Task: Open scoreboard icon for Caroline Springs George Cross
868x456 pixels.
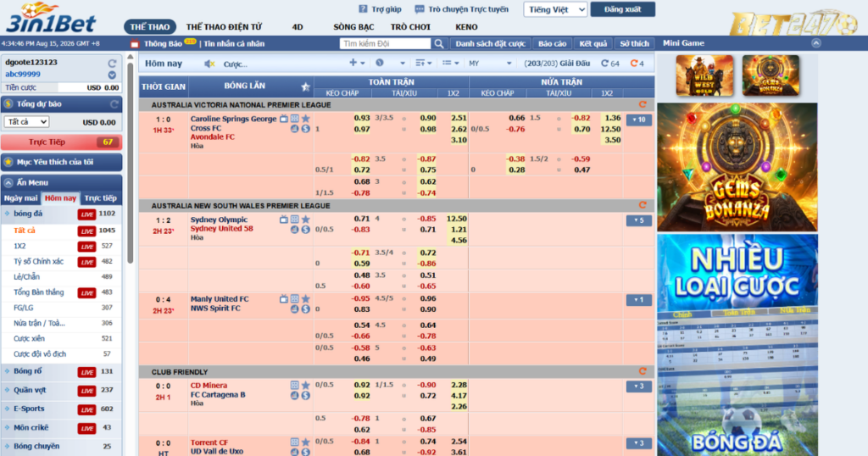Action: click(x=294, y=119)
